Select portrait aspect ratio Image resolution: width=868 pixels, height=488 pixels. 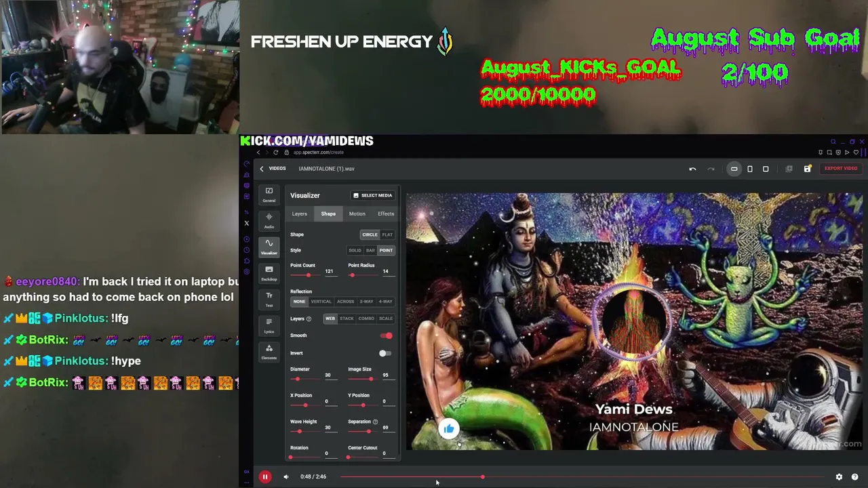tap(750, 169)
